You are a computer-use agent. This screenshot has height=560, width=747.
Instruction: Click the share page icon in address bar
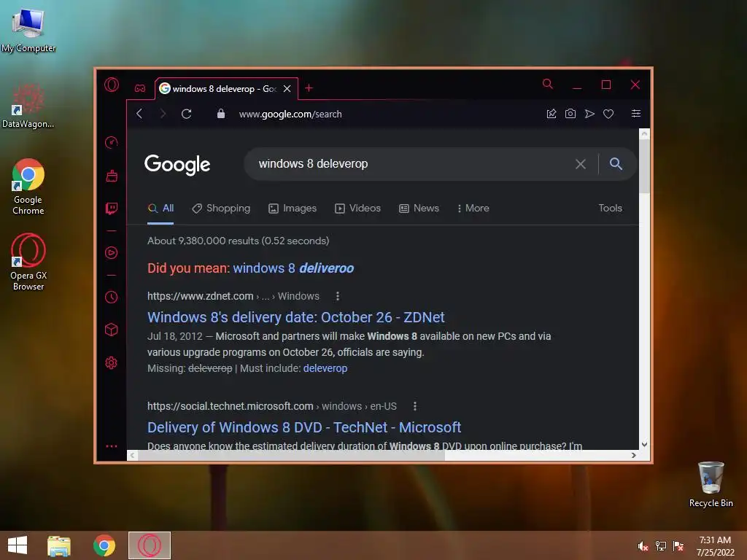[x=551, y=113]
